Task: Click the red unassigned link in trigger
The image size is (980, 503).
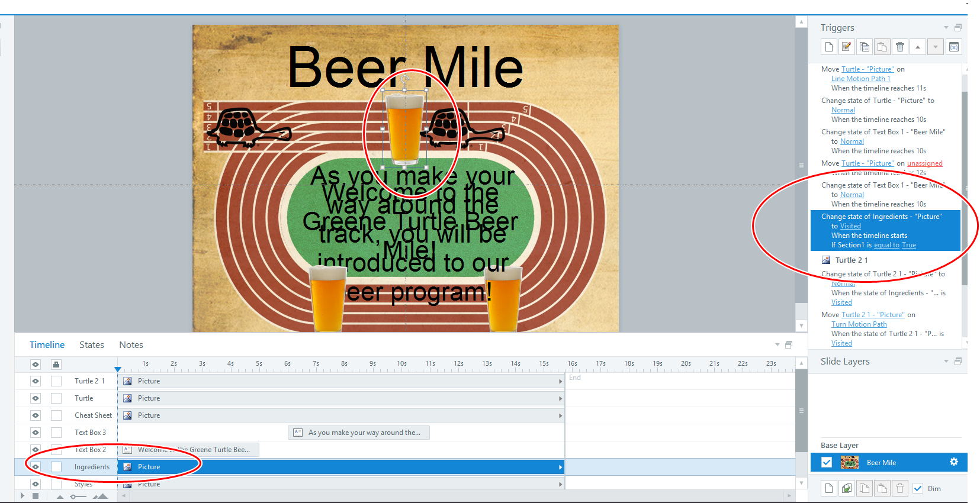Action: click(x=924, y=163)
